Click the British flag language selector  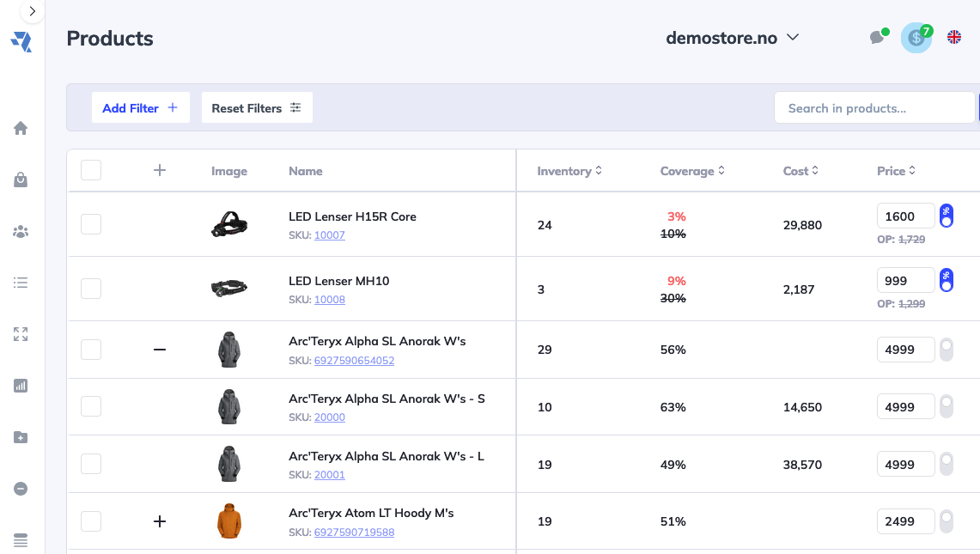[x=953, y=38]
